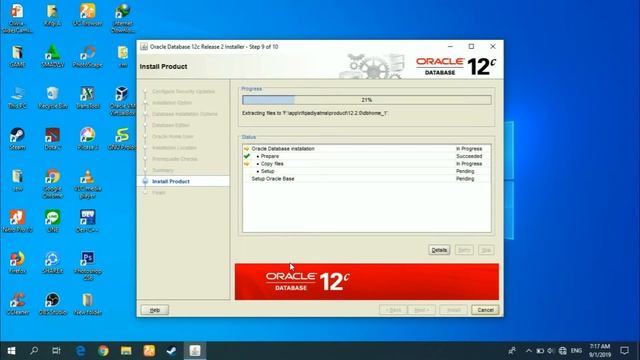Open Steam from the taskbar
Screen dimensions: 640x360
coord(171,351)
